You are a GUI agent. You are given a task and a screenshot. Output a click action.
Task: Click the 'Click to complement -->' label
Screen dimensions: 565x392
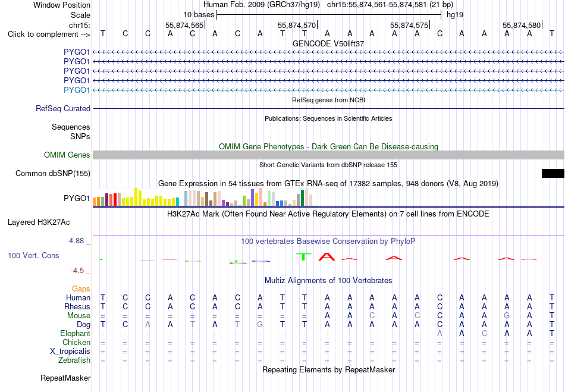pyautogui.click(x=49, y=35)
